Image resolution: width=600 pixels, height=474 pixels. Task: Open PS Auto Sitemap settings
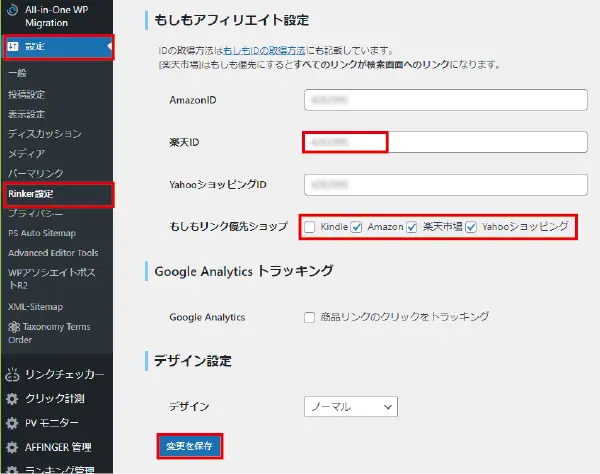[x=42, y=233]
